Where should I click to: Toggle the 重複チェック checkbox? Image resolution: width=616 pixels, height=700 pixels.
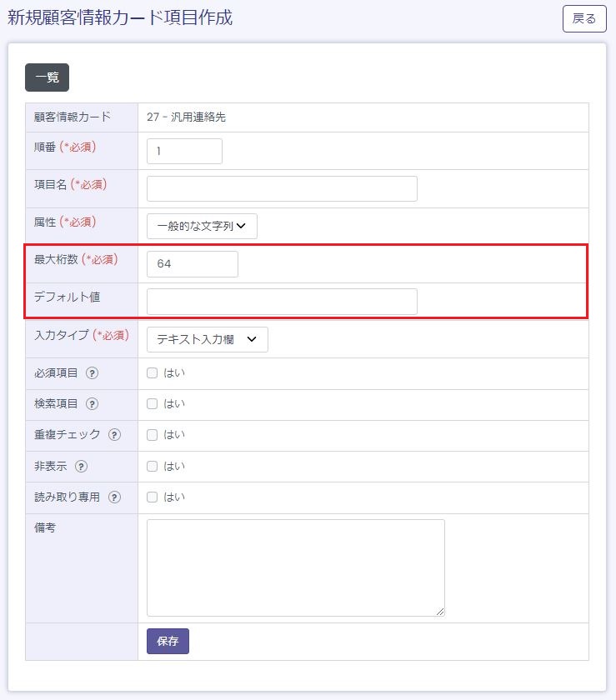(x=152, y=435)
